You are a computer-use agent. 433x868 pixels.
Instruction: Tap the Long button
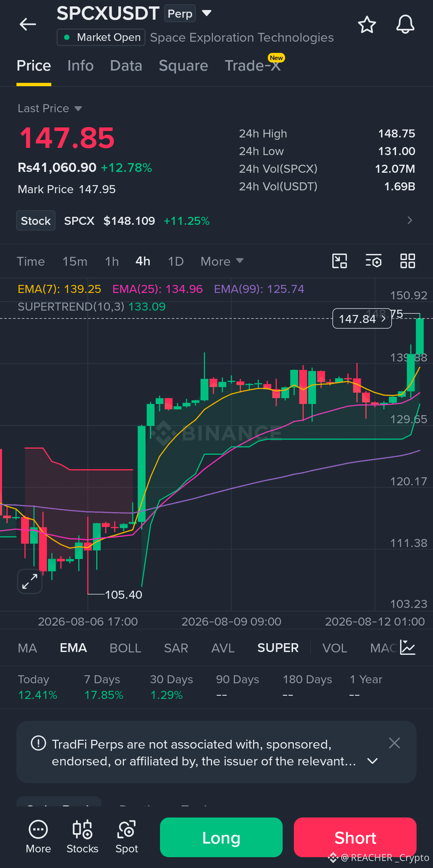pos(221,837)
